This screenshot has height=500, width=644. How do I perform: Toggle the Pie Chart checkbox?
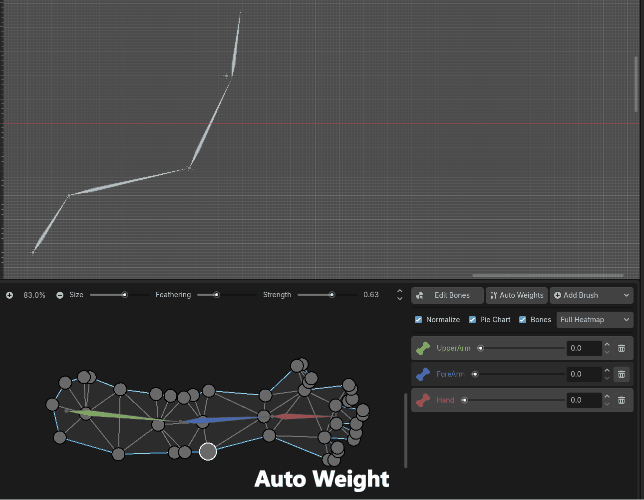pos(472,320)
